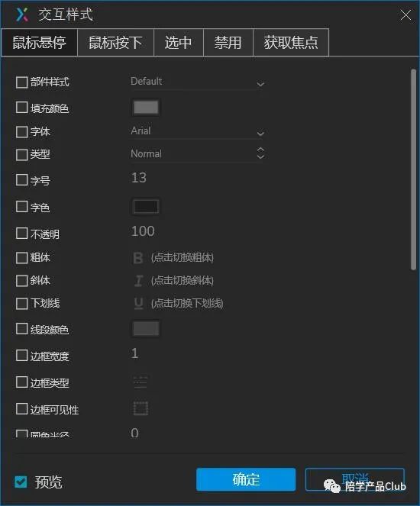Screen dimensions: 420x506
Task: Toggle italic via the I icon
Action: [138, 281]
